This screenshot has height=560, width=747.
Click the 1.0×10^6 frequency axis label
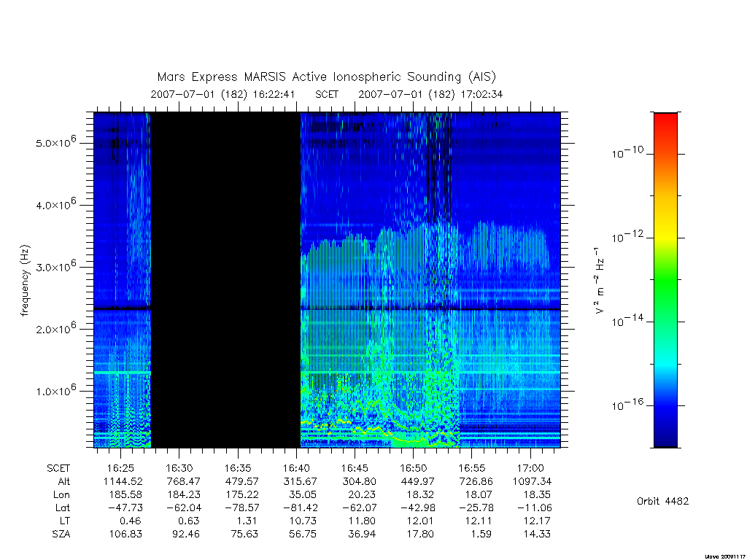pos(55,390)
